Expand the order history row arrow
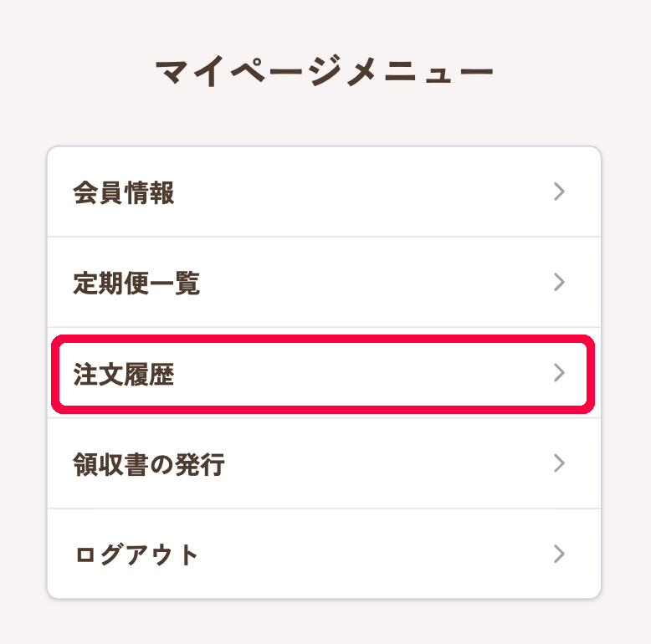Image resolution: width=651 pixels, height=644 pixels. click(560, 373)
